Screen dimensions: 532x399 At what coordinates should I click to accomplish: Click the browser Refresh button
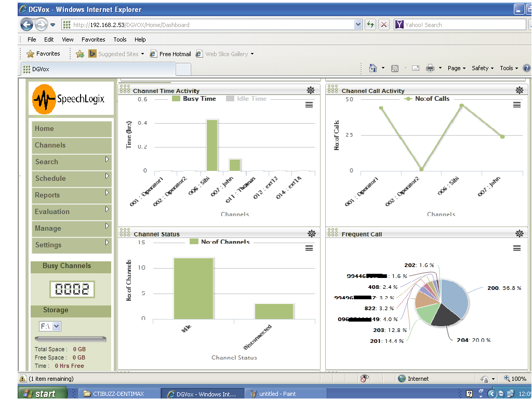click(x=370, y=24)
